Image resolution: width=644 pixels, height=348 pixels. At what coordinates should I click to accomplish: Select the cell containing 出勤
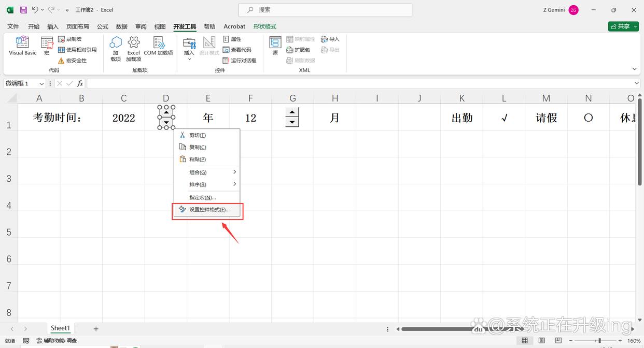click(x=461, y=118)
